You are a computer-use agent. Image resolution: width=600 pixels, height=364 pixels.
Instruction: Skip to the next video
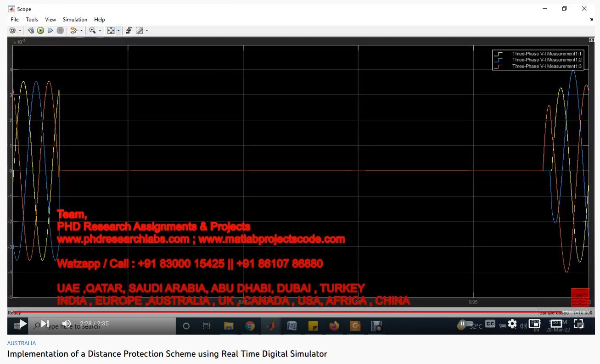45,324
